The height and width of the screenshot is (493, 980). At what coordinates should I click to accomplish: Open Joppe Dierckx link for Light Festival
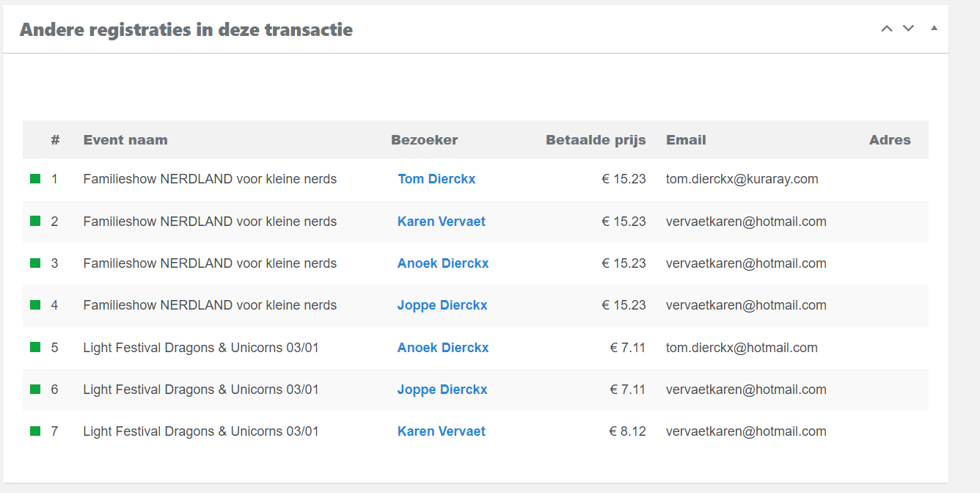[442, 390]
